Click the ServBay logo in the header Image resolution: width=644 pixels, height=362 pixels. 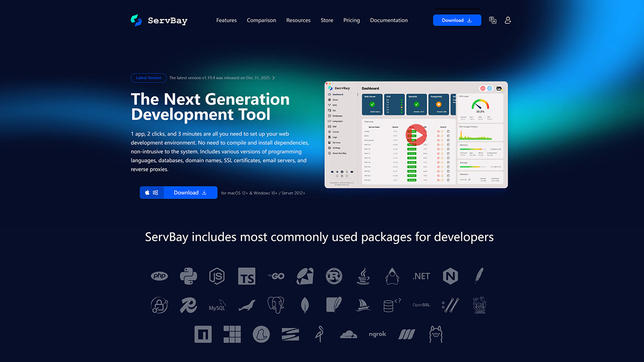(x=159, y=21)
